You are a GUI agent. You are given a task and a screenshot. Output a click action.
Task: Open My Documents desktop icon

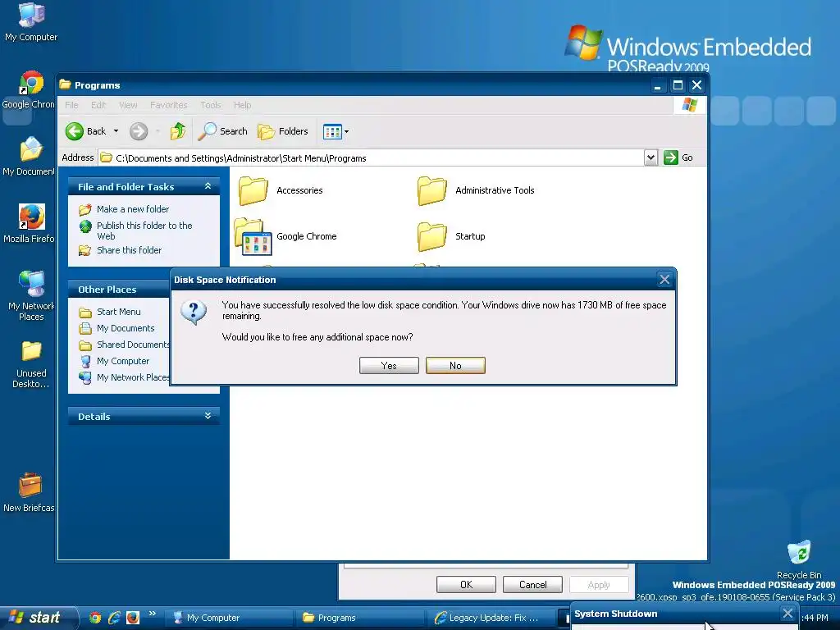tap(30, 157)
